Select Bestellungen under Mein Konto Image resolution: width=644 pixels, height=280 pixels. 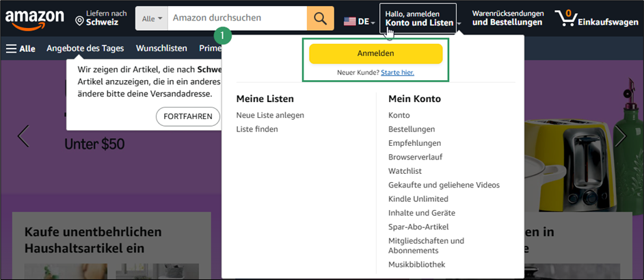[412, 129]
